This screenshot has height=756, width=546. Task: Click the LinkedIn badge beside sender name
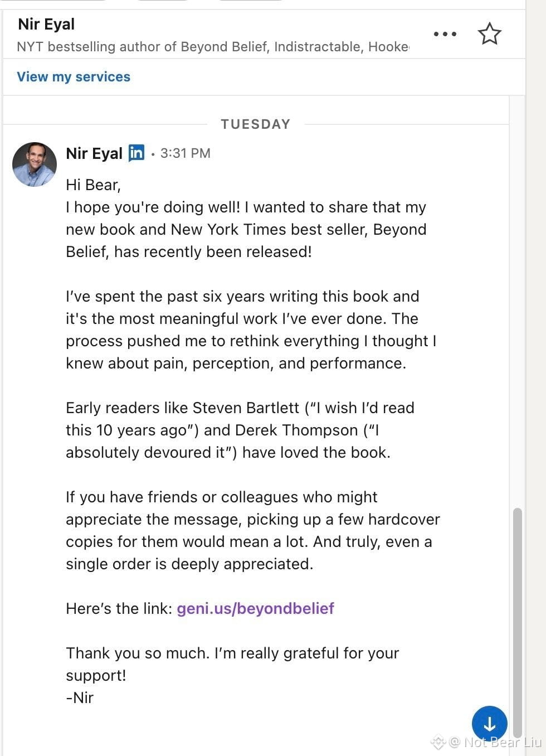[x=136, y=153]
